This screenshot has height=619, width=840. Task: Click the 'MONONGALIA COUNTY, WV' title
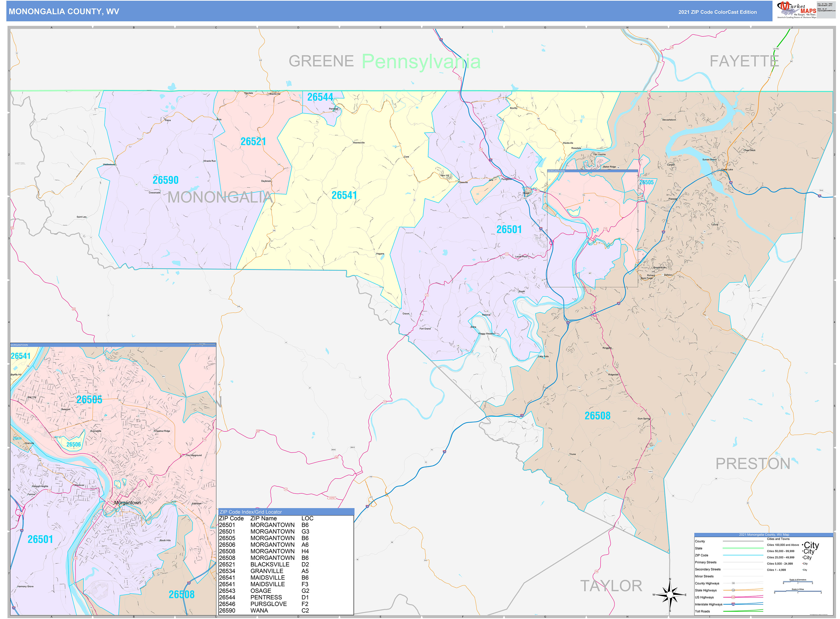click(64, 11)
